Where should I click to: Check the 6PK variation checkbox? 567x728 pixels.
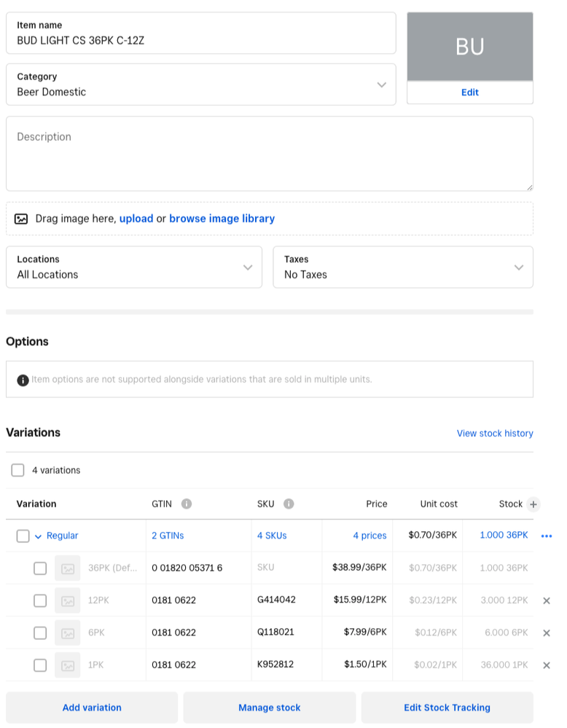tap(40, 633)
